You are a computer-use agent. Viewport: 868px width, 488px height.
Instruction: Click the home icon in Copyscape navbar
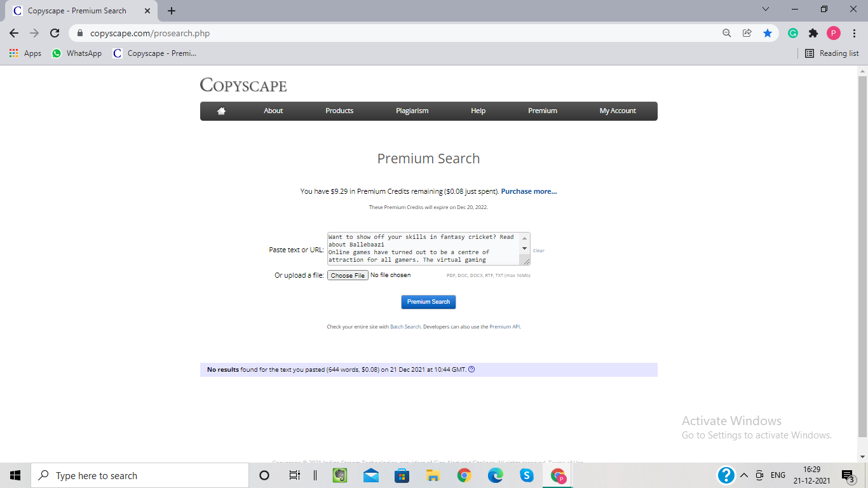pos(221,111)
